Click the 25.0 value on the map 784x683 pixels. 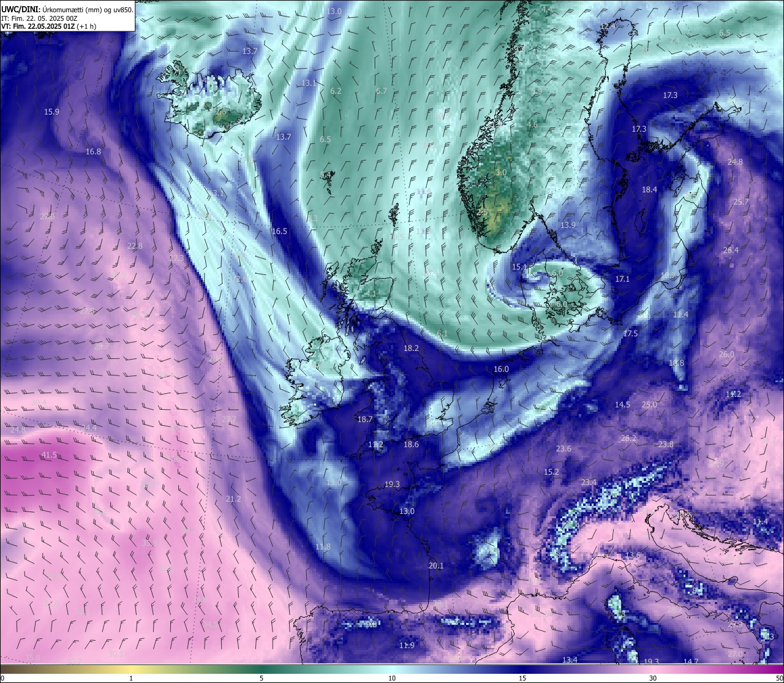tap(649, 405)
